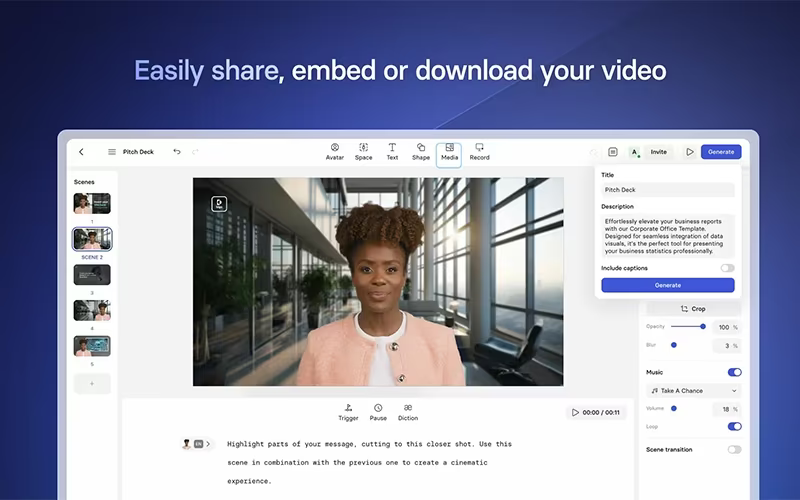Add a new scene with plus button
The height and width of the screenshot is (500, 800).
click(x=92, y=384)
